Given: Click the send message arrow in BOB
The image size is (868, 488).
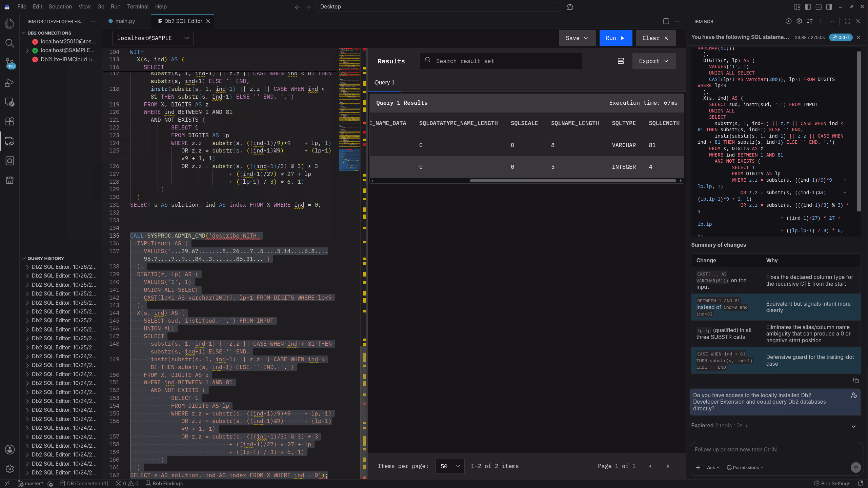Looking at the screenshot, I should coord(855,467).
